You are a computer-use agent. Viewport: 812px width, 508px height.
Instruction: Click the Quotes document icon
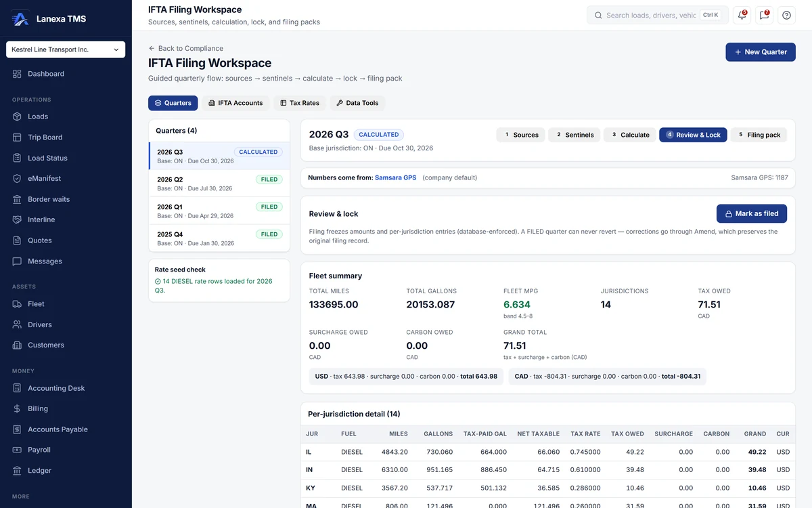click(x=17, y=240)
